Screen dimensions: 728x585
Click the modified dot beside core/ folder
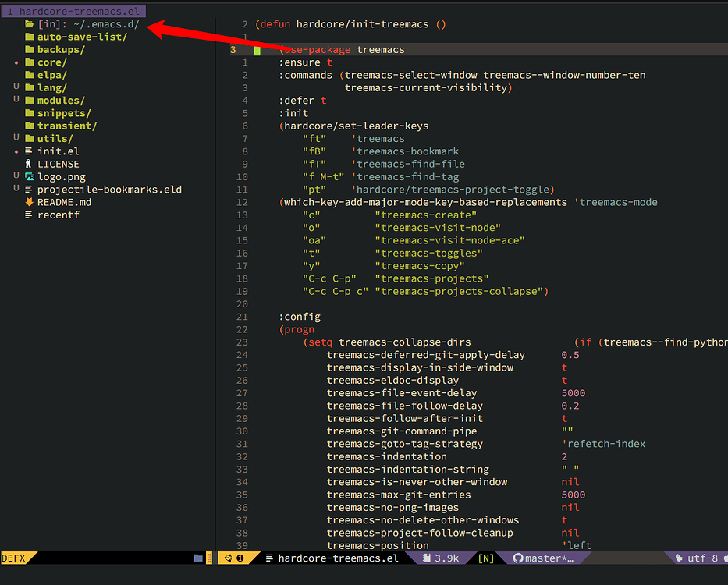[x=16, y=62]
